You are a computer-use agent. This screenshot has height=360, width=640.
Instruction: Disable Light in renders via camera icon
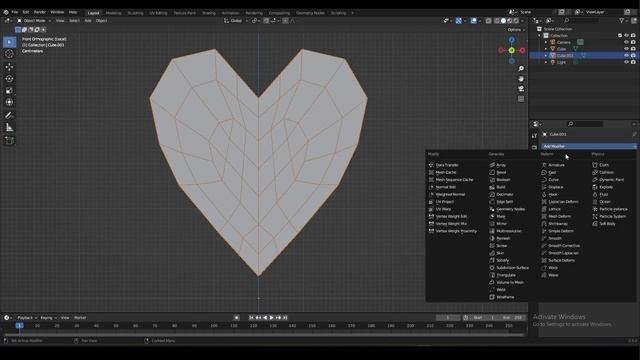point(633,62)
